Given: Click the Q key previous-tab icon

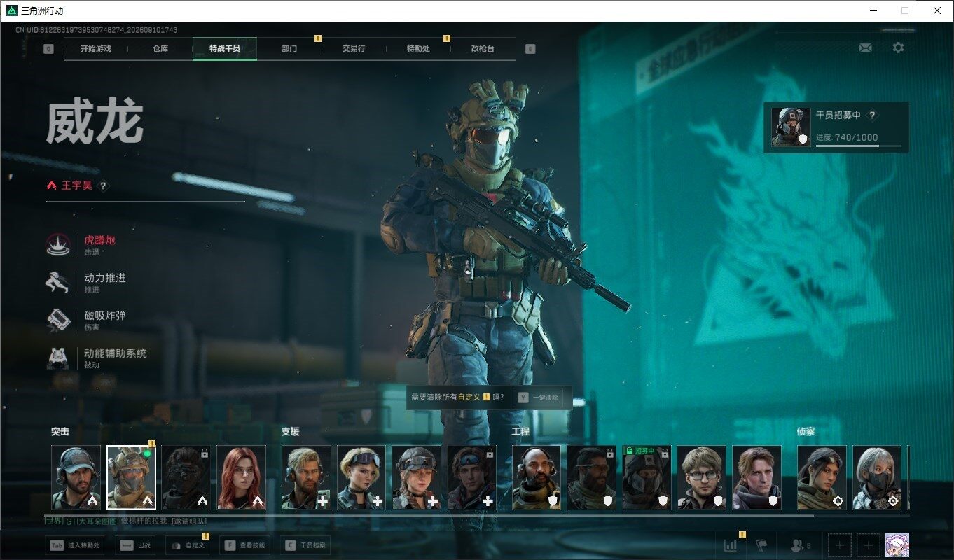Looking at the screenshot, I should (x=48, y=49).
